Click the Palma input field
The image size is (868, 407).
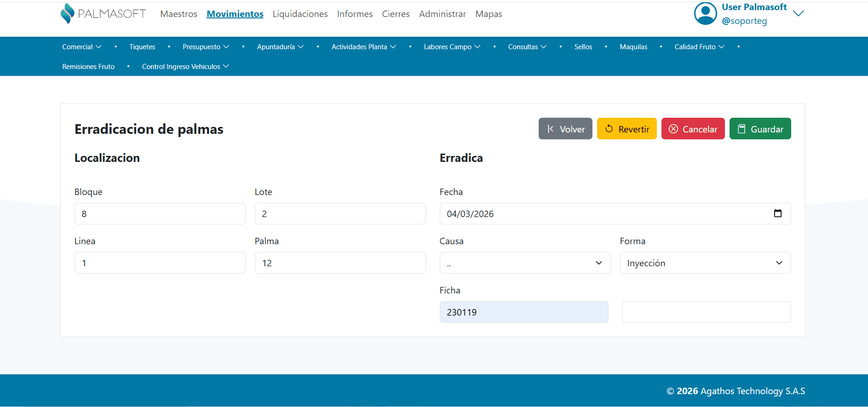coord(340,263)
